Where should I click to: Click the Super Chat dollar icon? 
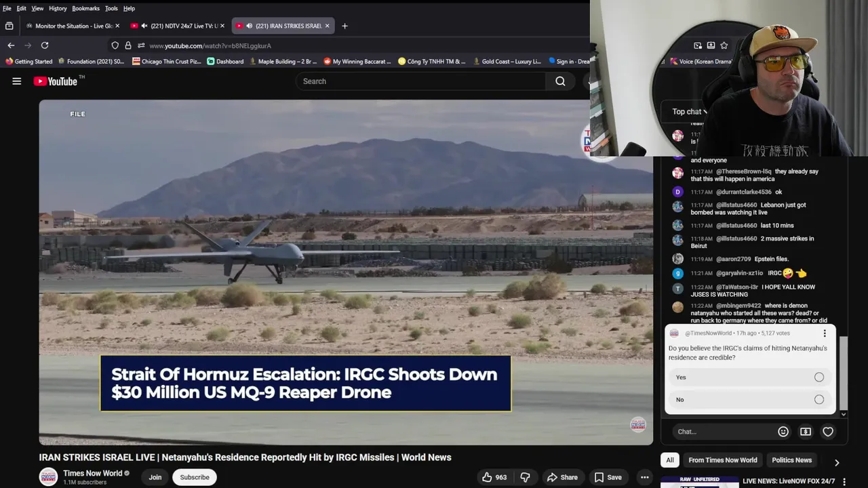coord(806,432)
